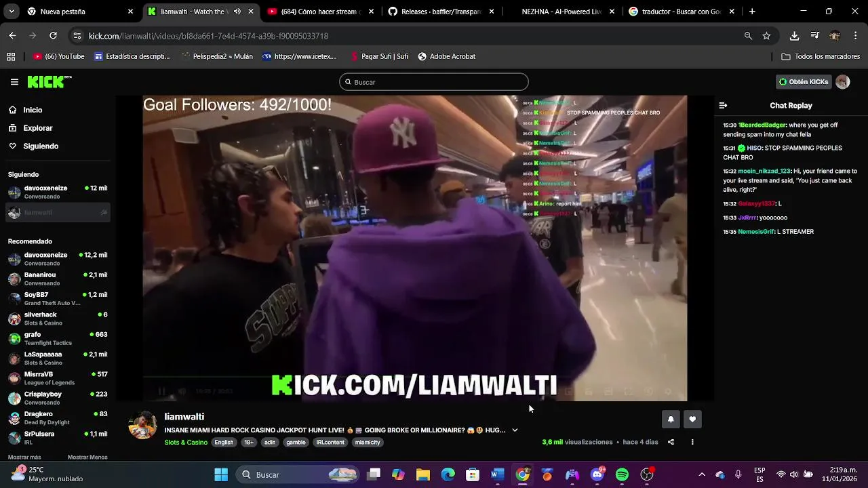Open MisrraVB recommended channel
The width and height of the screenshot is (868, 488).
[x=58, y=378]
